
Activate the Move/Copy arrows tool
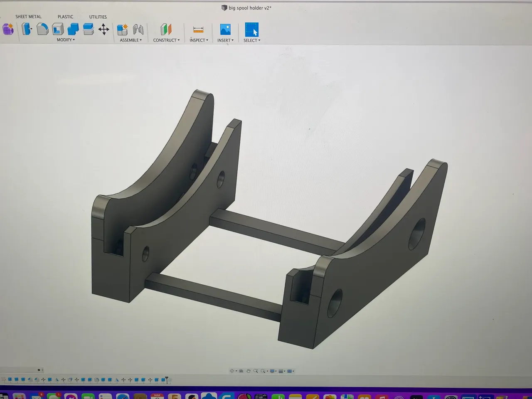pos(103,29)
